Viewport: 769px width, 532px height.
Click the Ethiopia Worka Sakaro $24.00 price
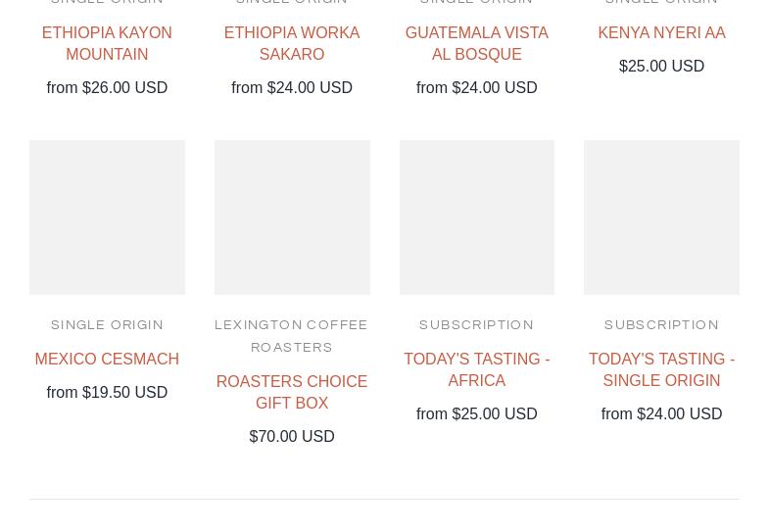coord(292,87)
